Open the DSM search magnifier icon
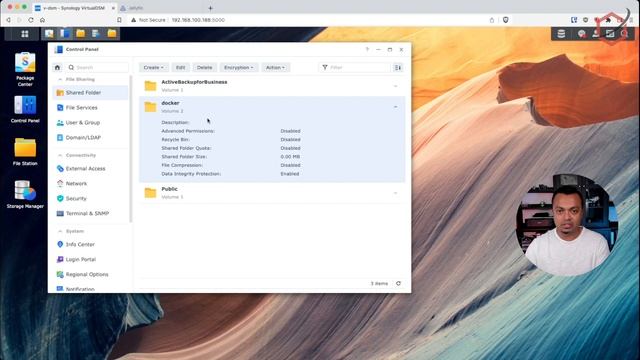The image size is (640, 360). (624, 34)
